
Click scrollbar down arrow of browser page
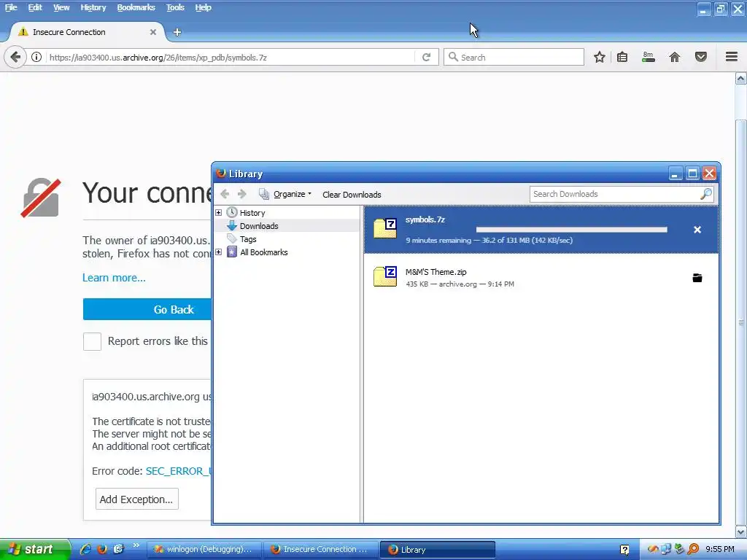coord(741,532)
